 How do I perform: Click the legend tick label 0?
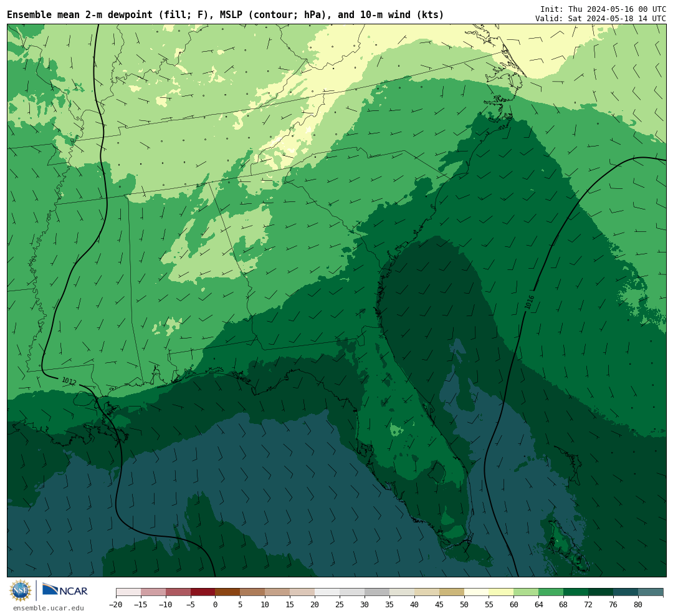point(216,605)
